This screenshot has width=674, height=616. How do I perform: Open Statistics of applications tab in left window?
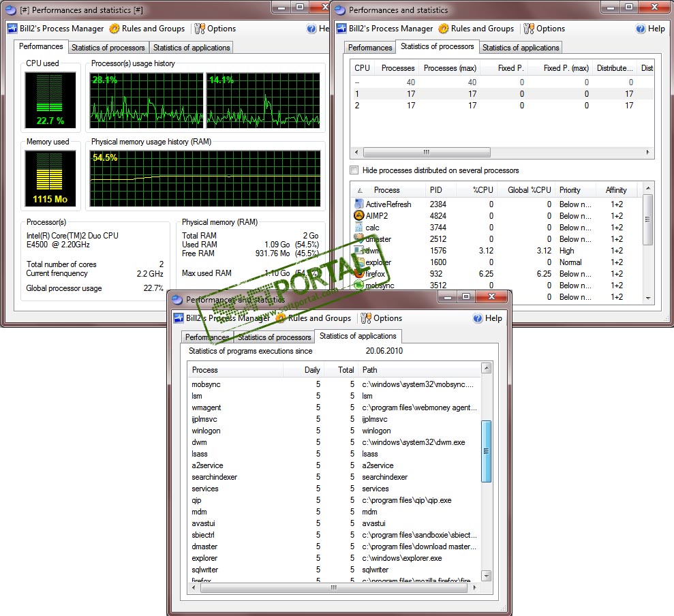(192, 47)
